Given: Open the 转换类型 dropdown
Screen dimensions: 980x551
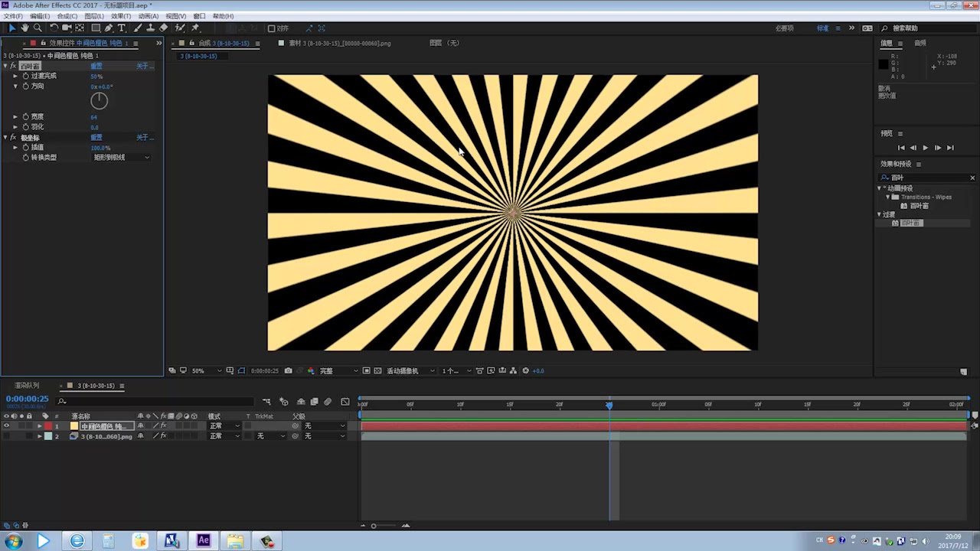Looking at the screenshot, I should pyautogui.click(x=121, y=157).
